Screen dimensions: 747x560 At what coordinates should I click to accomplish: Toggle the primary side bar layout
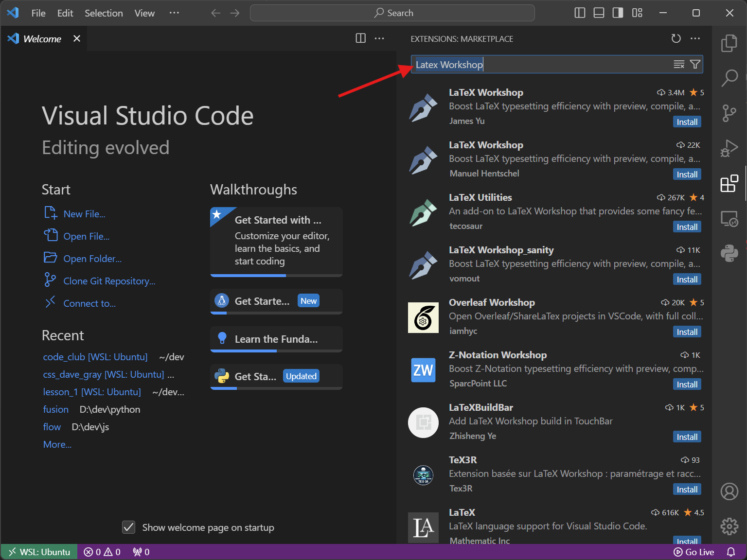click(580, 13)
